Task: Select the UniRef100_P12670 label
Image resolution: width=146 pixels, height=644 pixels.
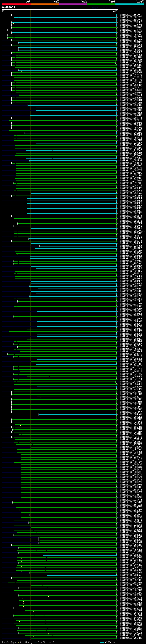Action: coord(131,75)
